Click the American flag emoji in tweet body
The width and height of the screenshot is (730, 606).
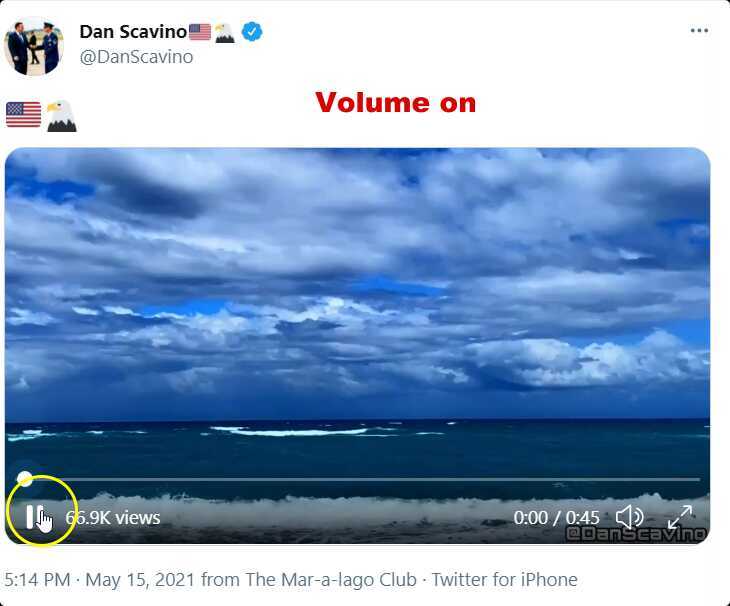(x=23, y=114)
